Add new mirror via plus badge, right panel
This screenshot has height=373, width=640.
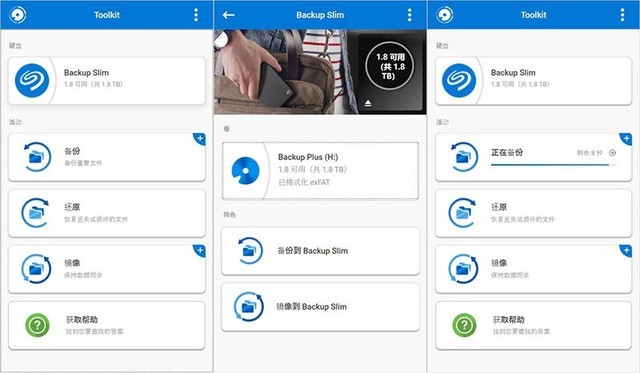[x=626, y=251]
